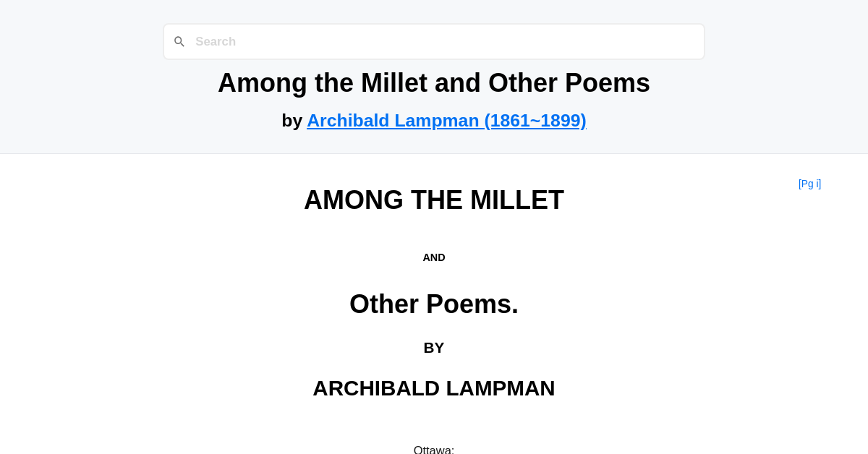This screenshot has width=868, height=454.
Task: Click the Pg i notation in the margin
Action: [809, 184]
